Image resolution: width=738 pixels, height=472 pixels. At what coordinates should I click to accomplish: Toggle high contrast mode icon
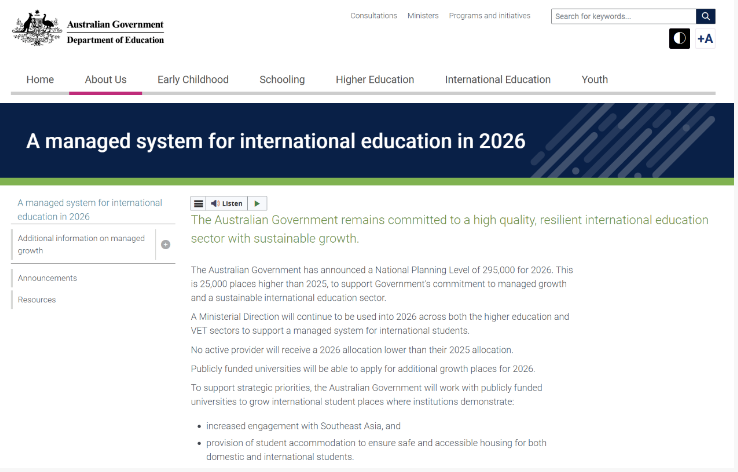coord(679,39)
